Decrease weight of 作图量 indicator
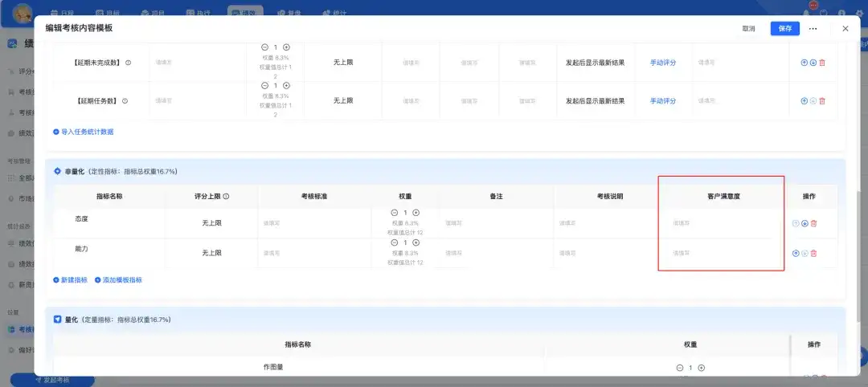Screen dimensions: 868x387 click(680, 368)
